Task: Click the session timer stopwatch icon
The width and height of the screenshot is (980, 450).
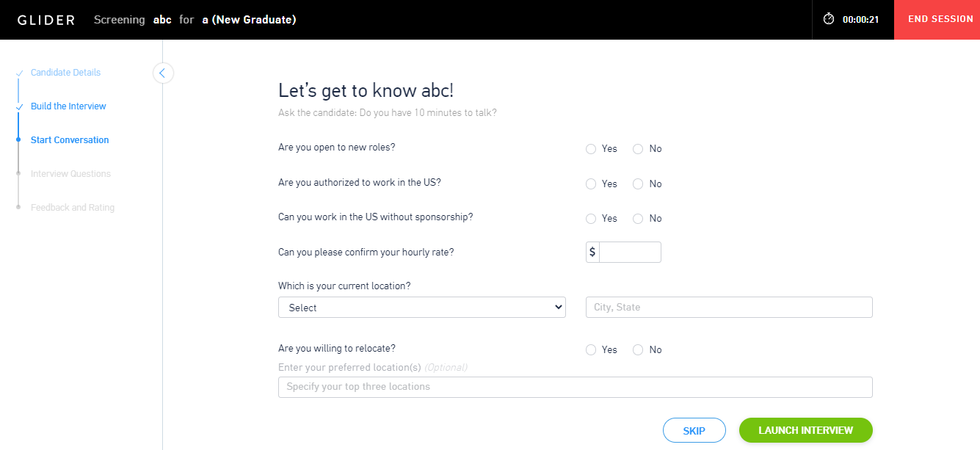Action: [x=828, y=19]
